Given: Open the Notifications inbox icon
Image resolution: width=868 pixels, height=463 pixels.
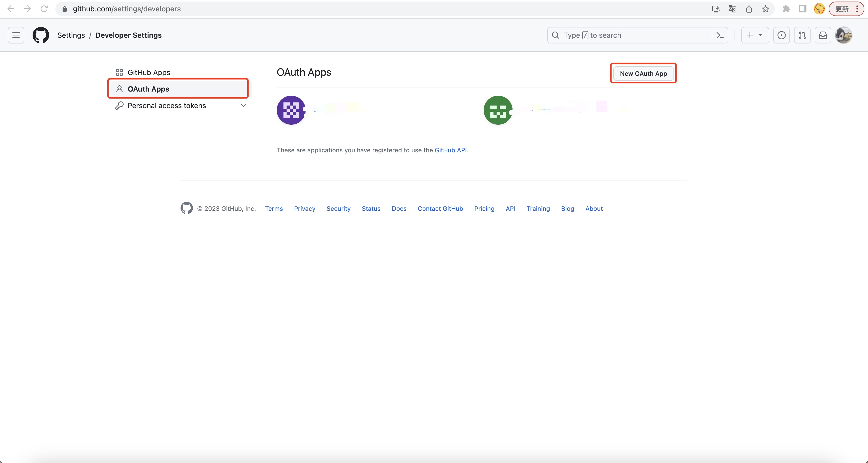Looking at the screenshot, I should tap(823, 35).
